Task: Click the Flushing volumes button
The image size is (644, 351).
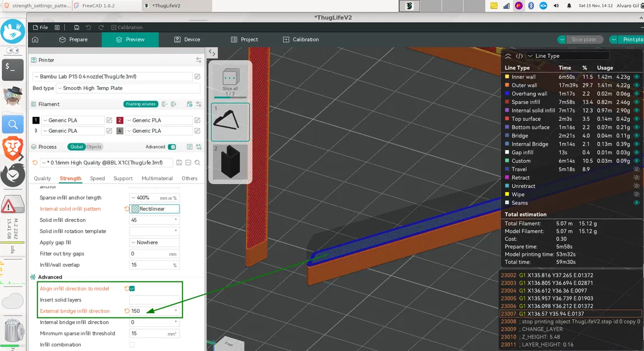Action: (x=140, y=104)
